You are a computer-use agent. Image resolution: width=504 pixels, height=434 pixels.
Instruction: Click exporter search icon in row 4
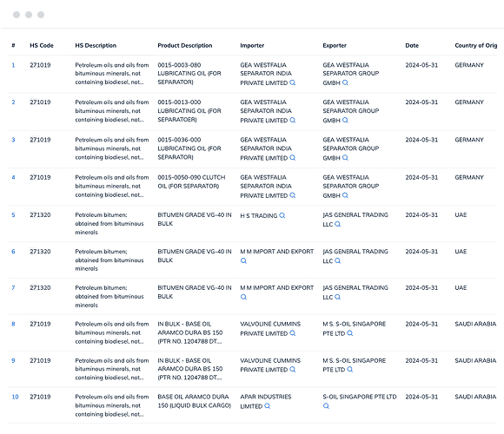point(345,195)
